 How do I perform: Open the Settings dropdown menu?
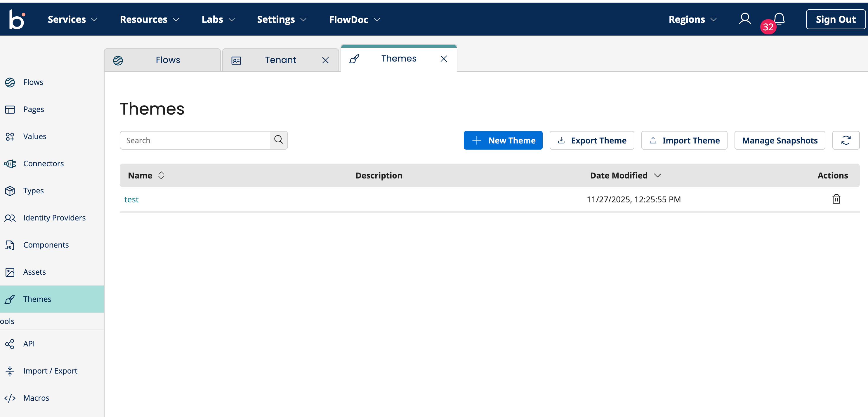click(x=282, y=20)
